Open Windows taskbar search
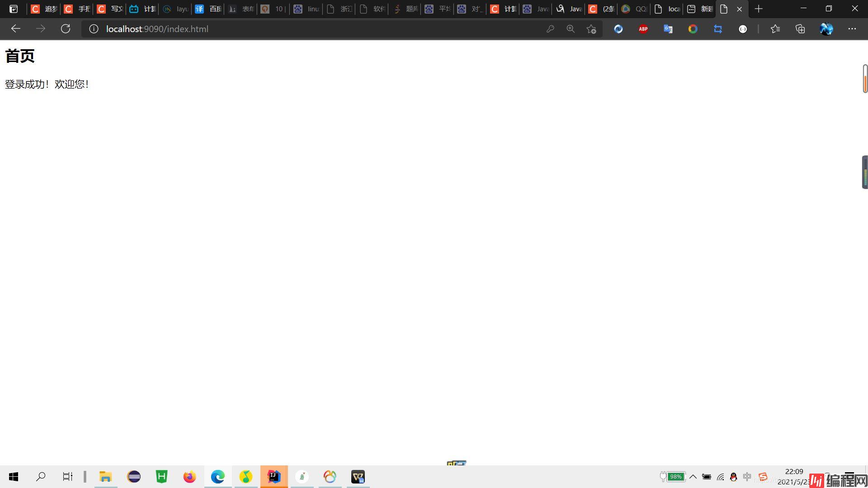Screen dimensions: 868x488 41,477
